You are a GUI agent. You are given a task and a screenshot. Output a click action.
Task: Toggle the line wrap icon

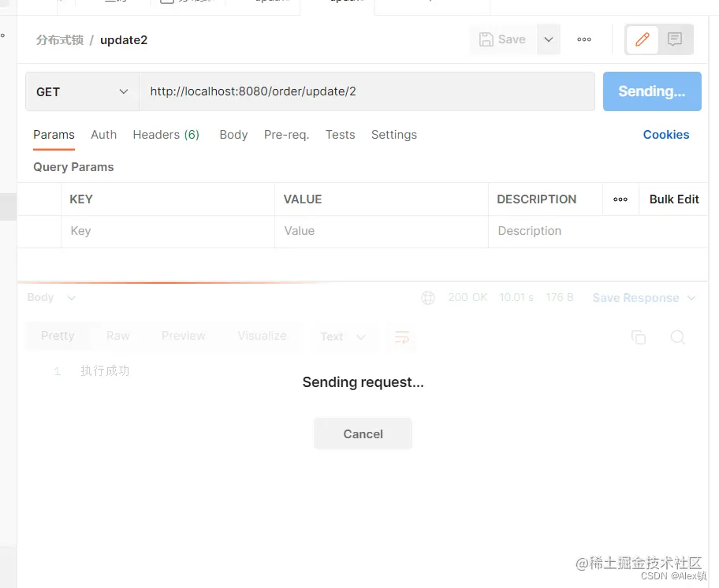click(402, 337)
